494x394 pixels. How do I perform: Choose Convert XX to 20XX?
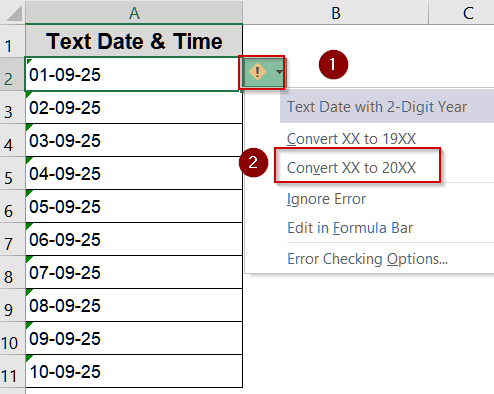351,168
